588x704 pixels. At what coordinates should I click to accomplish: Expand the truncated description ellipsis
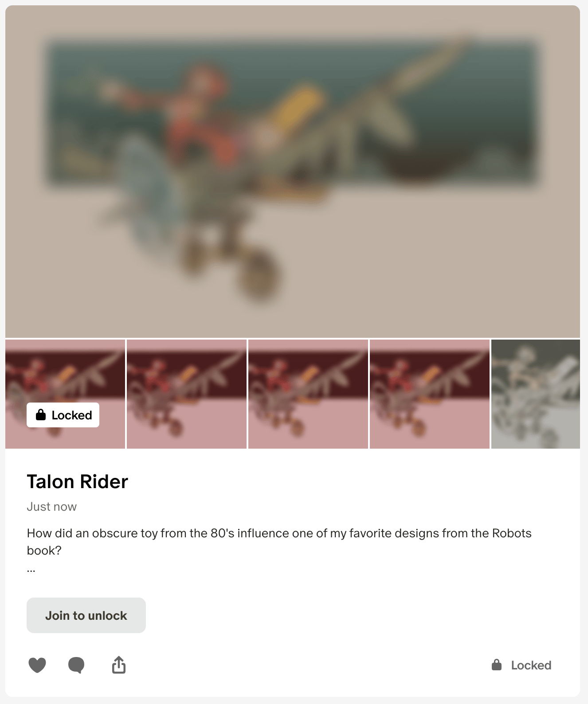[x=31, y=570]
